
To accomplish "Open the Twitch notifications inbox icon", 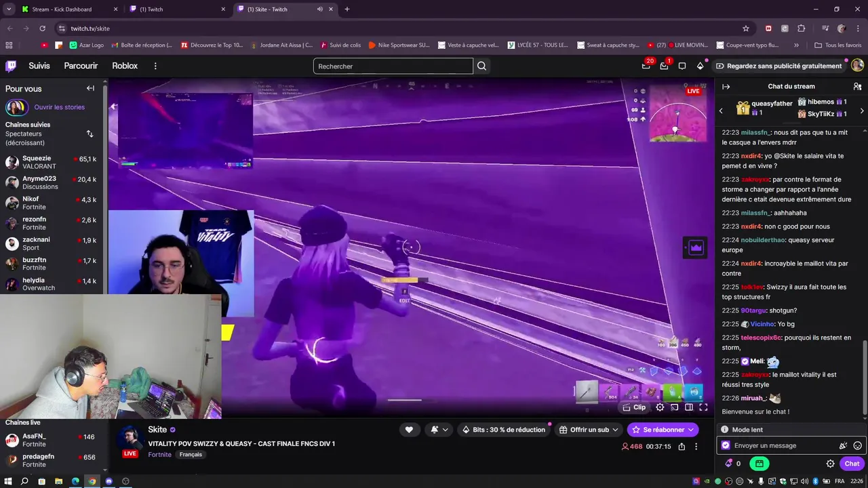I will point(664,66).
